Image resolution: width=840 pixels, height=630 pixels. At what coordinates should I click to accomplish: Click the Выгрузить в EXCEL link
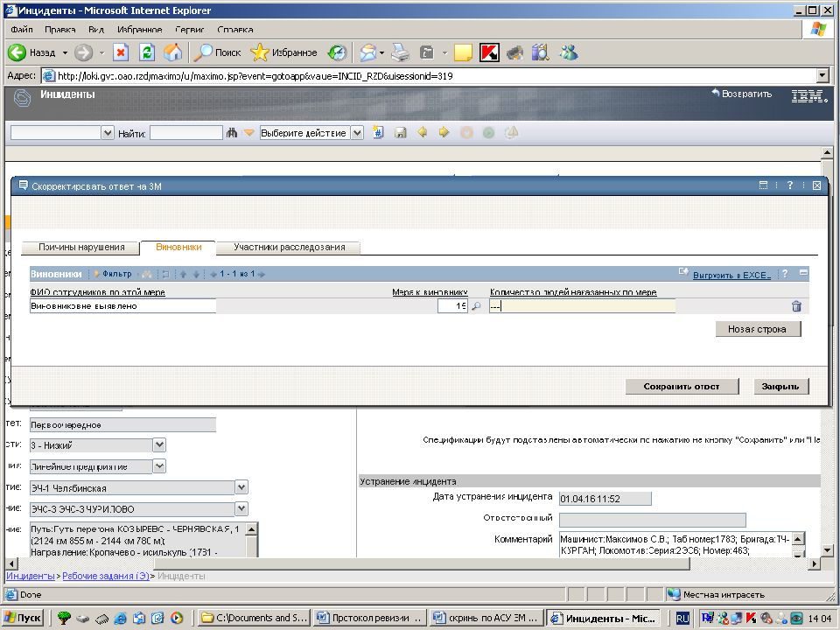[x=731, y=275]
